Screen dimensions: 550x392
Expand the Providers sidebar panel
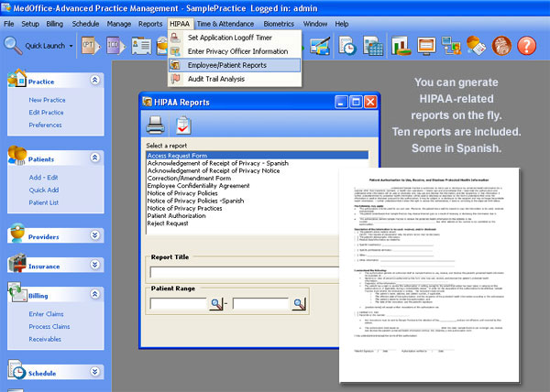[94, 235]
